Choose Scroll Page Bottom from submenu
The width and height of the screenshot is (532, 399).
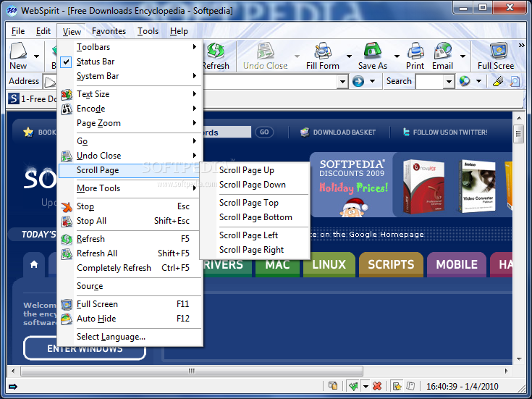[255, 217]
